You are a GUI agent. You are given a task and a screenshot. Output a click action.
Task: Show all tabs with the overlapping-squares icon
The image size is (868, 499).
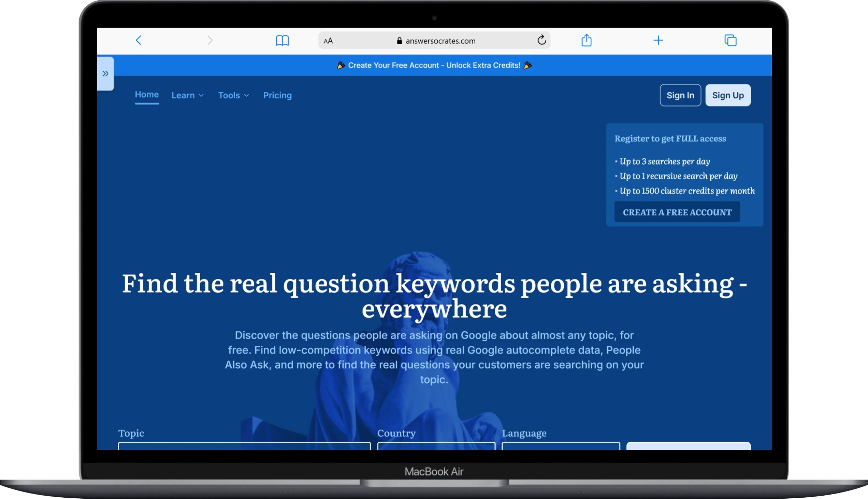click(x=730, y=40)
